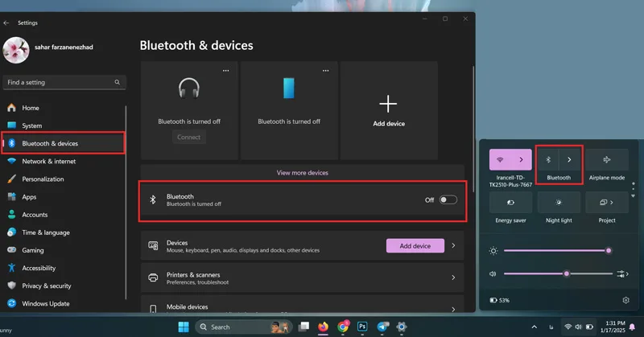Open Photoshop from the taskbar

(x=361, y=327)
